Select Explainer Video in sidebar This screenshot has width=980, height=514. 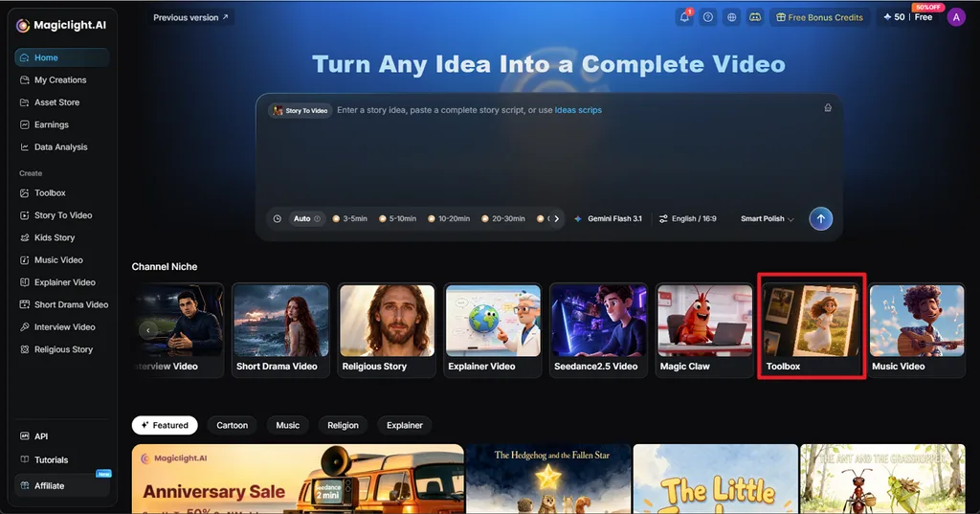click(62, 282)
